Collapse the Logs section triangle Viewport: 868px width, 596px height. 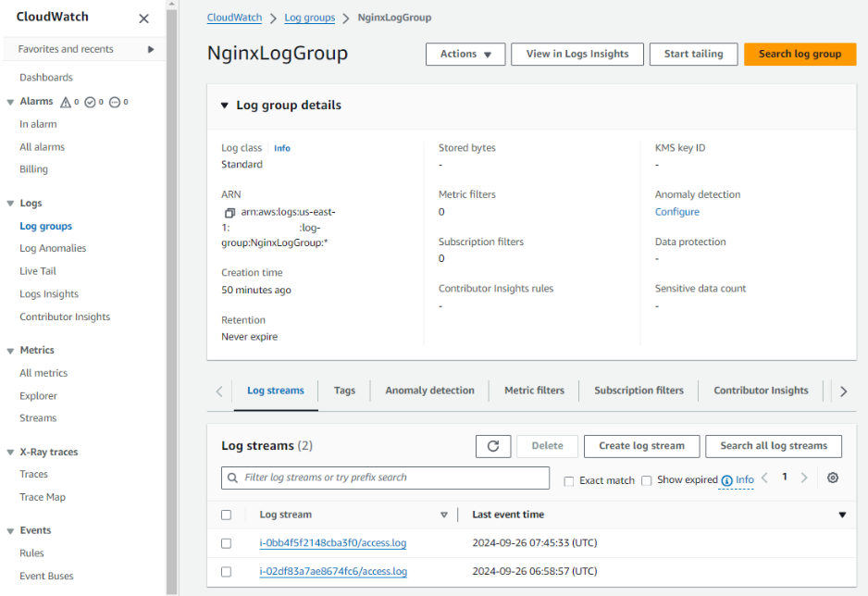[x=10, y=204]
